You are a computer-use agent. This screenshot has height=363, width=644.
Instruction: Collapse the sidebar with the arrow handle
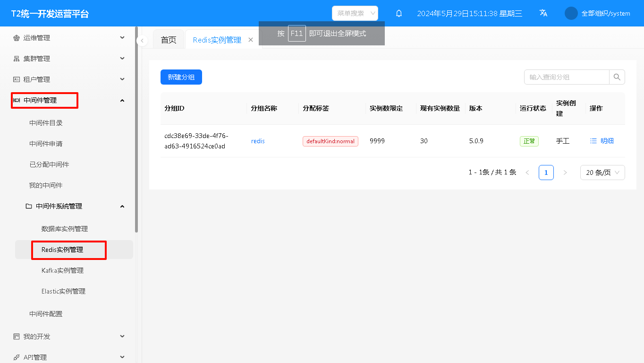142,41
